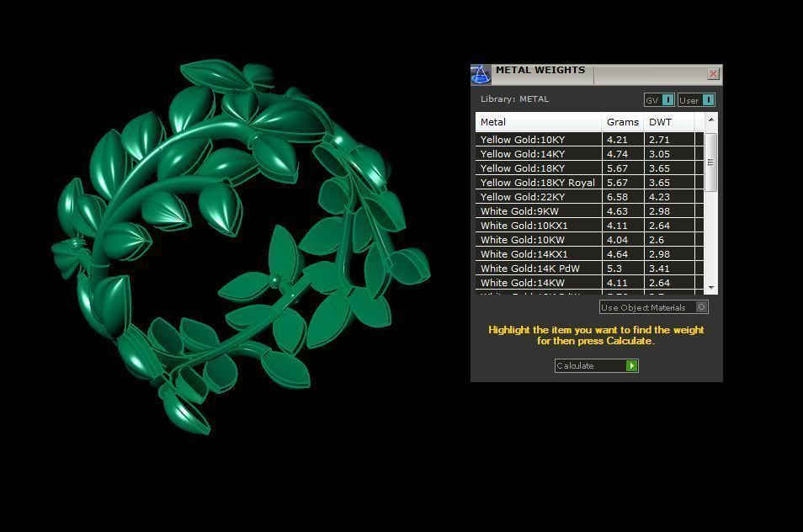Click the 4.21 grams value
Image resolution: width=803 pixels, height=532 pixels.
tap(617, 140)
